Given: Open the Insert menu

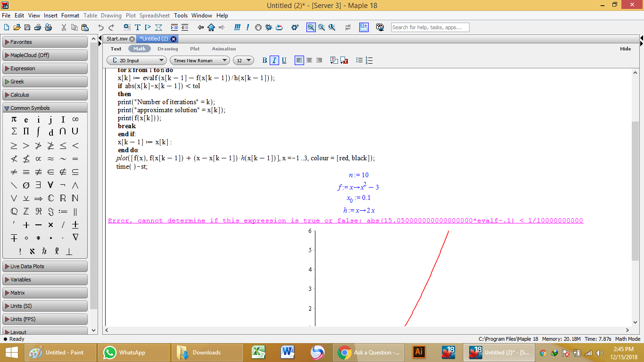Looking at the screenshot, I should click(50, 16).
